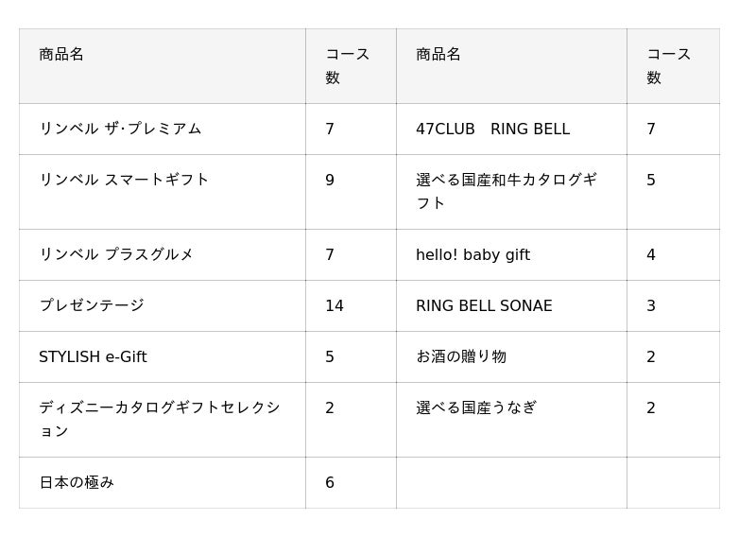Screen dimensions: 756x537
Task: Click the リンベル プラスグルメ entry
Action: click(x=116, y=254)
